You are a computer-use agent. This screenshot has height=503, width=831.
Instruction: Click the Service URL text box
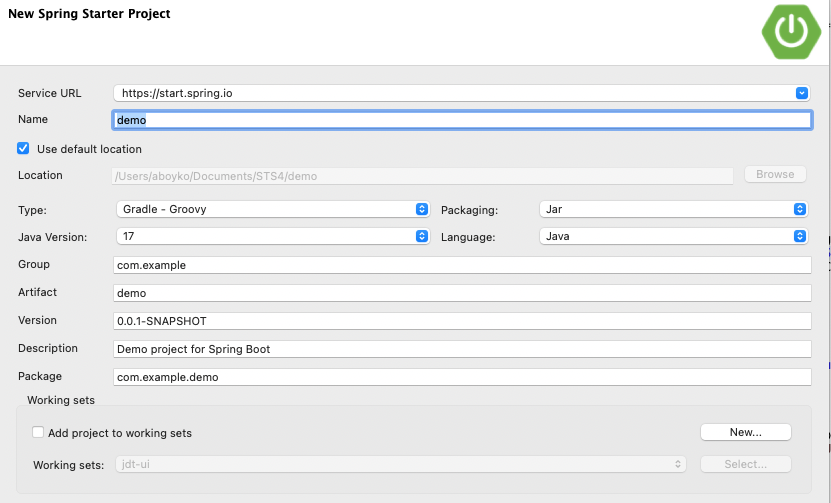click(x=450, y=93)
